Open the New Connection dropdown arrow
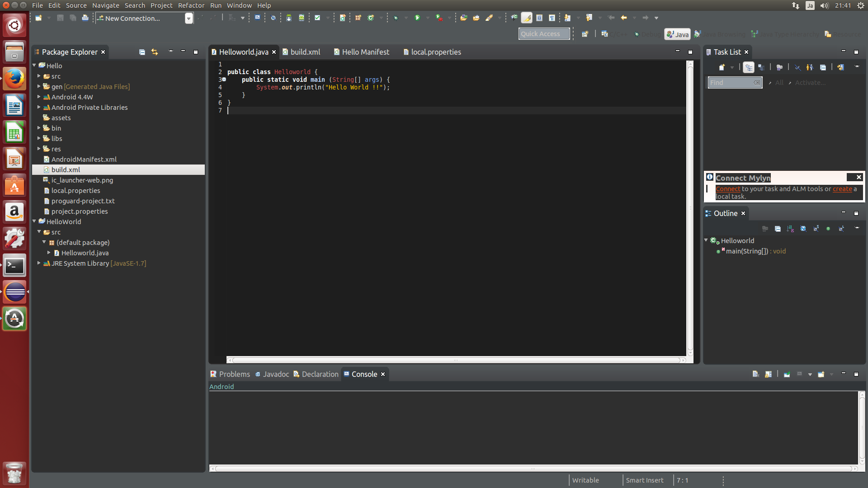The image size is (868, 488). (189, 18)
